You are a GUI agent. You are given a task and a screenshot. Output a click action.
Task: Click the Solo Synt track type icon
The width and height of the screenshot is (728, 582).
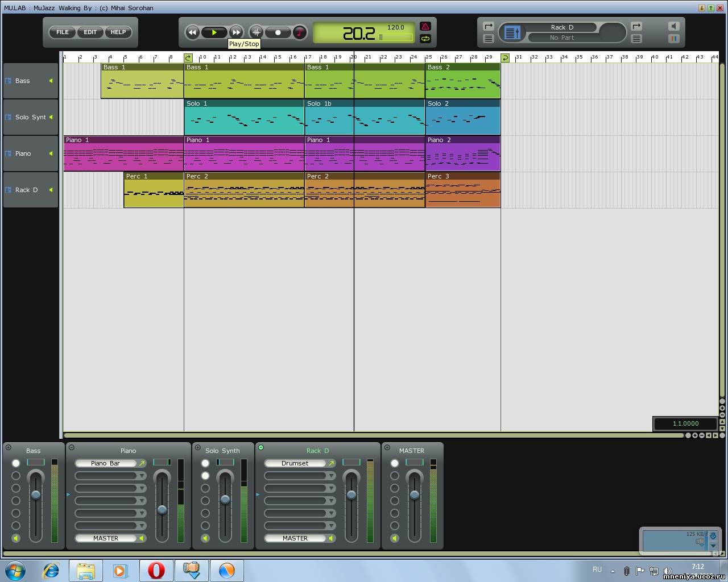pos(8,117)
